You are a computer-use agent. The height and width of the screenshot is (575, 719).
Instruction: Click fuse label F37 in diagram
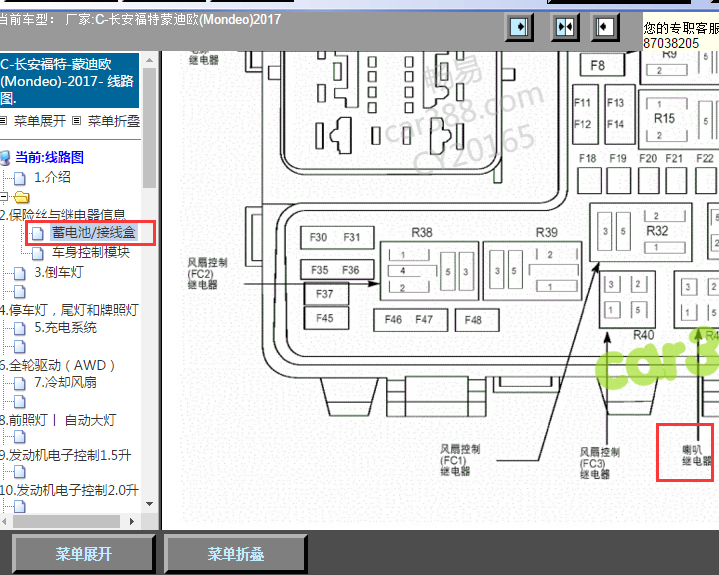click(325, 294)
